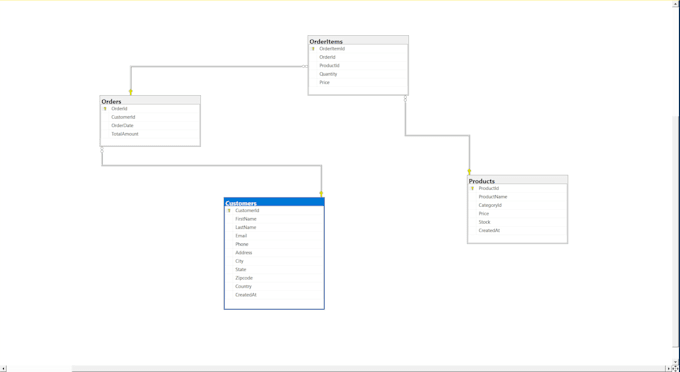
Task: Select OrderItemId column in OrderItems
Action: 358,49
